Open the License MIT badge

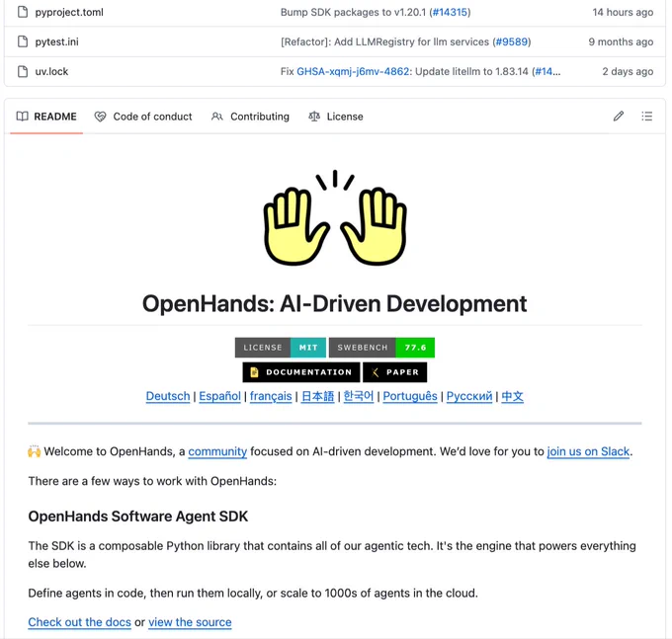[x=281, y=348]
